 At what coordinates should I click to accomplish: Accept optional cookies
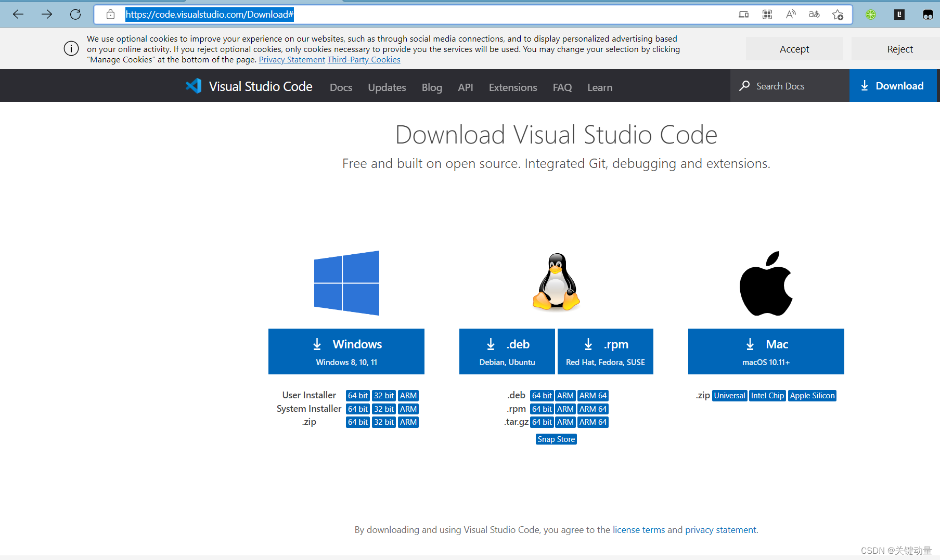[x=794, y=49]
